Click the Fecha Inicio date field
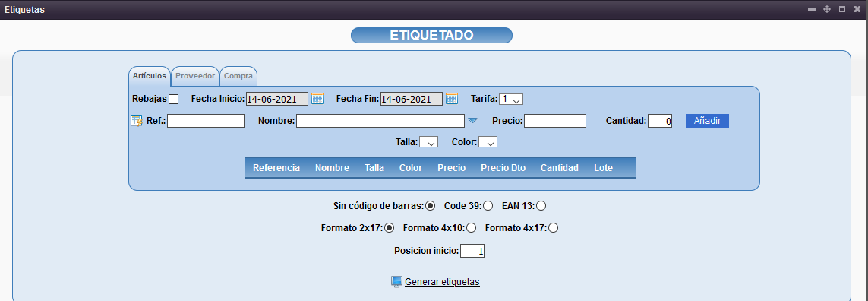This screenshot has width=868, height=301. (x=276, y=100)
